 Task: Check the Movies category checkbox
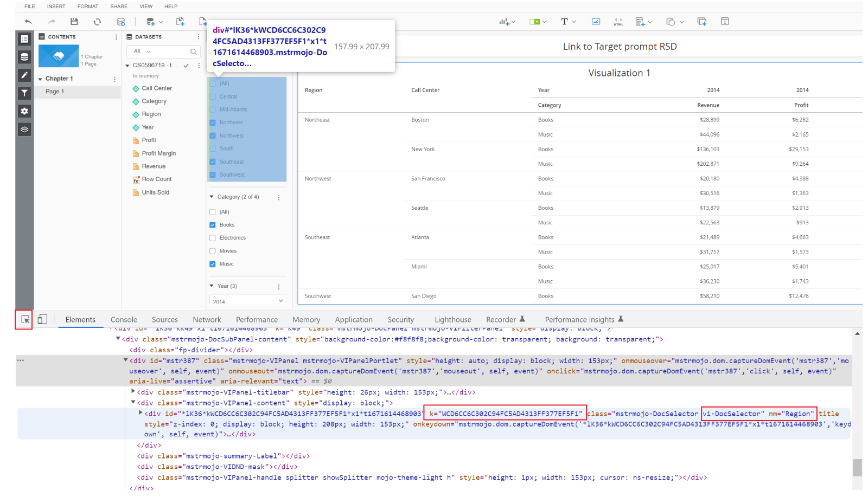coord(213,251)
